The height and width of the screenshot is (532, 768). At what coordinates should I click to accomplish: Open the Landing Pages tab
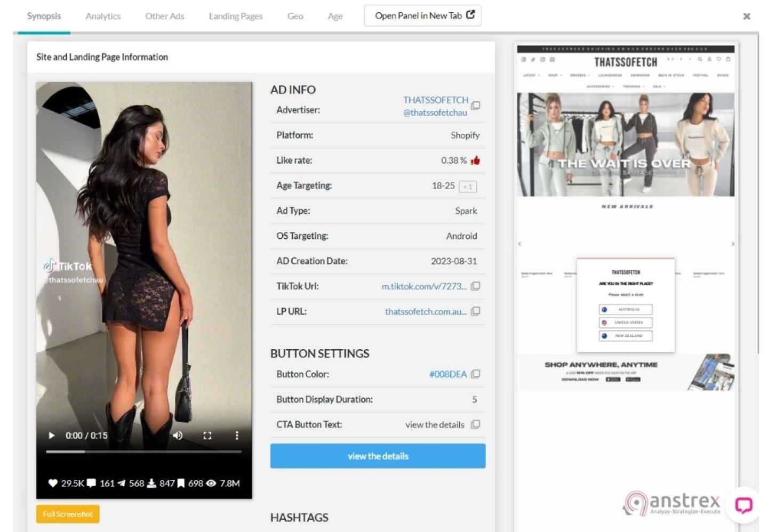[x=235, y=16]
